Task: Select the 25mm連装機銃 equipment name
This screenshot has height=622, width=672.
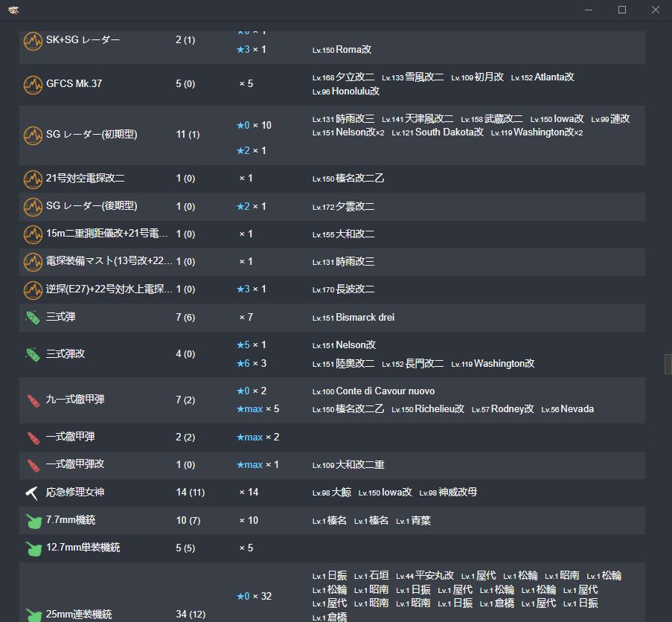Action: click(79, 615)
